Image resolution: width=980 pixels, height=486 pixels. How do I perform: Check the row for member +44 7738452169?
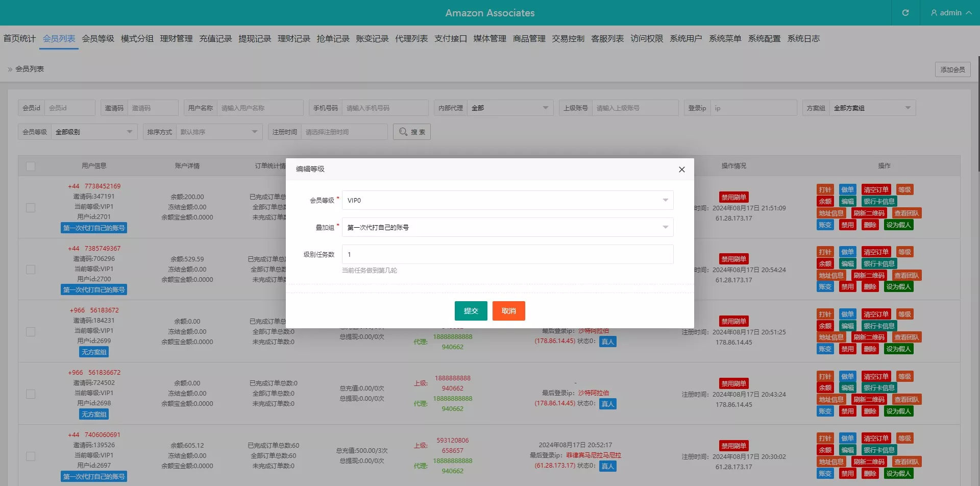pyautogui.click(x=31, y=208)
